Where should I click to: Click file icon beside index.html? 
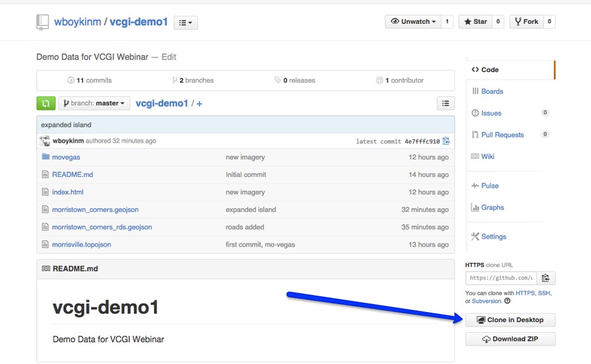[x=45, y=192]
